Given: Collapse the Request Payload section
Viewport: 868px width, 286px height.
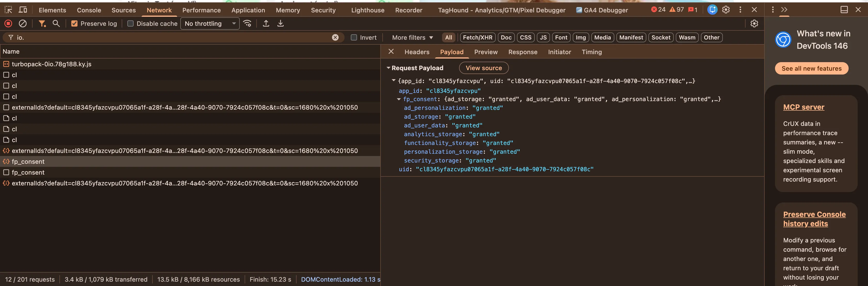Looking at the screenshot, I should 388,68.
